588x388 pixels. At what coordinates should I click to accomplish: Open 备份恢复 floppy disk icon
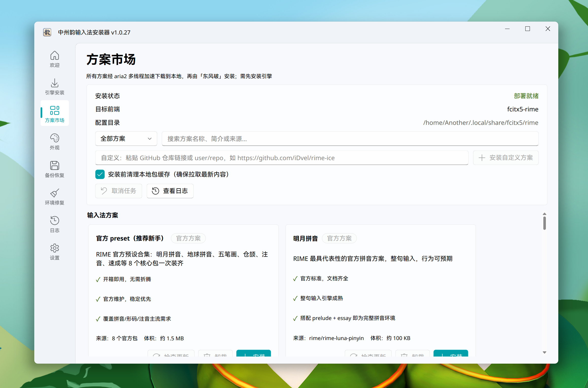coord(55,165)
